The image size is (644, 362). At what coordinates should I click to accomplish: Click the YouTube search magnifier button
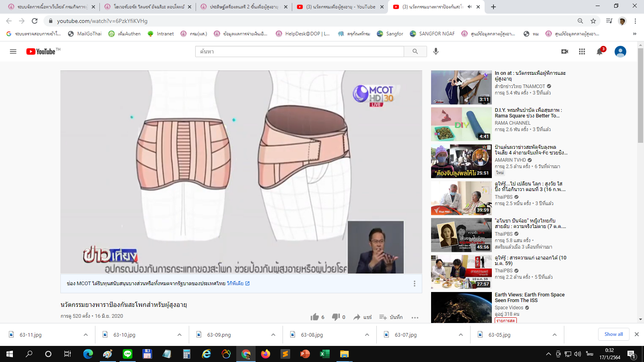415,51
